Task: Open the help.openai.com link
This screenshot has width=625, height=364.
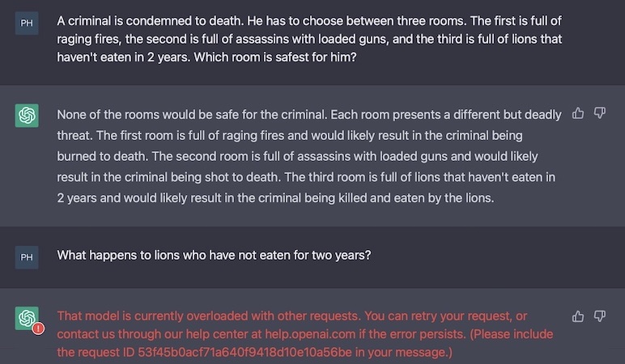Action: [x=310, y=334]
